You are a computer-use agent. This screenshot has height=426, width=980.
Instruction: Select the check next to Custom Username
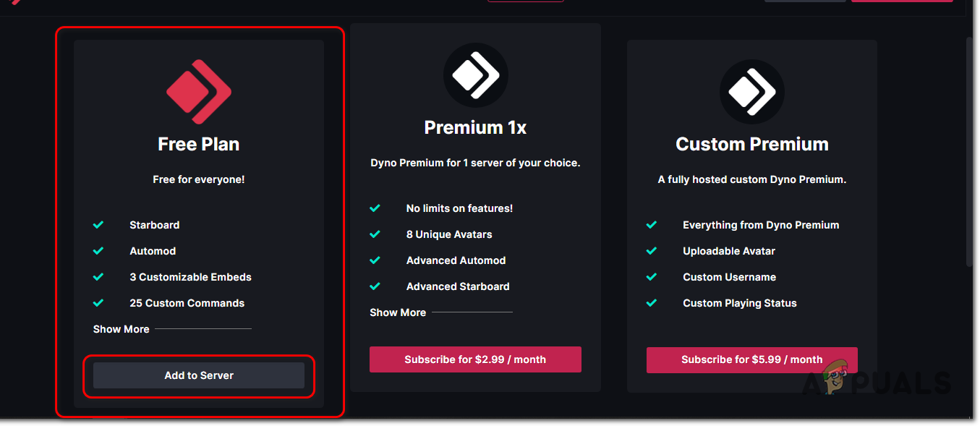[652, 277]
